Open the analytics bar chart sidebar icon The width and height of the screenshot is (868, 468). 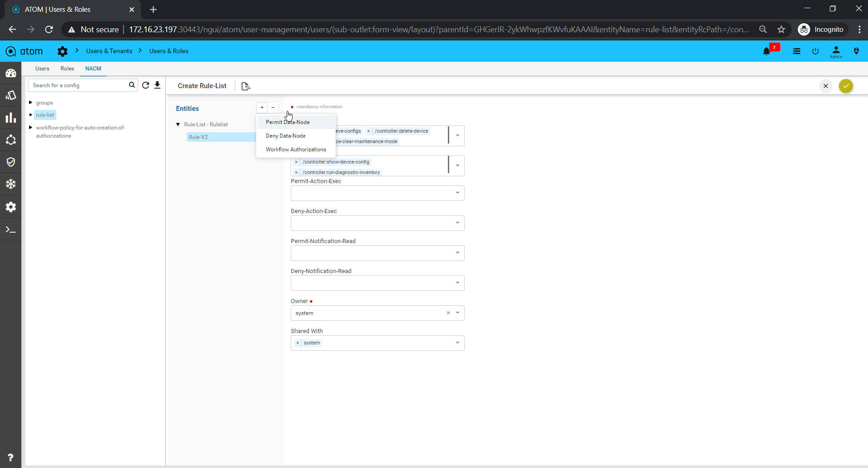point(11,118)
